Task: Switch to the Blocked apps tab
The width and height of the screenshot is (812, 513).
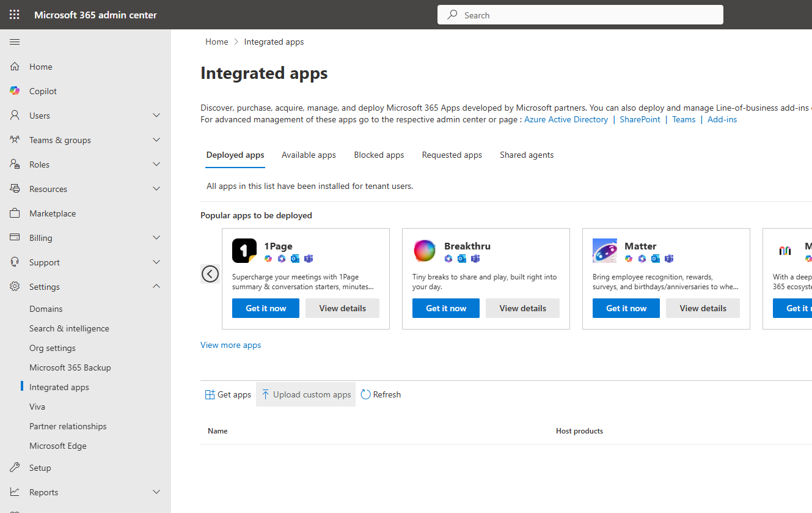Action: [x=379, y=155]
